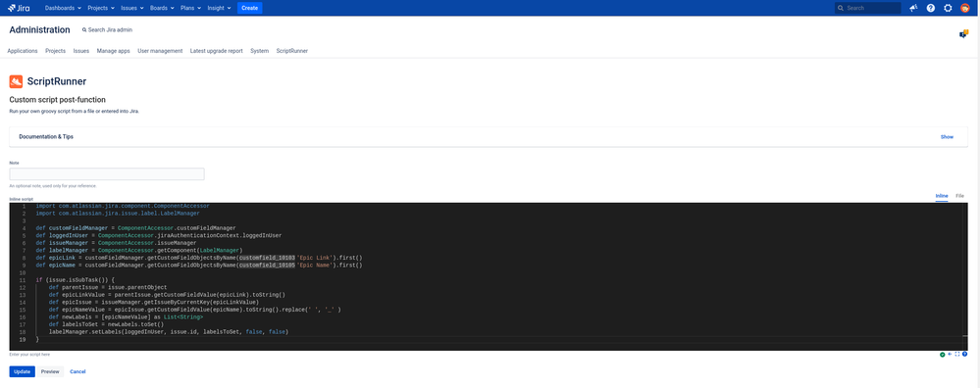The height and width of the screenshot is (388, 980).
Task: Click highlighted 'customfield_10105' in code
Action: 268,266
